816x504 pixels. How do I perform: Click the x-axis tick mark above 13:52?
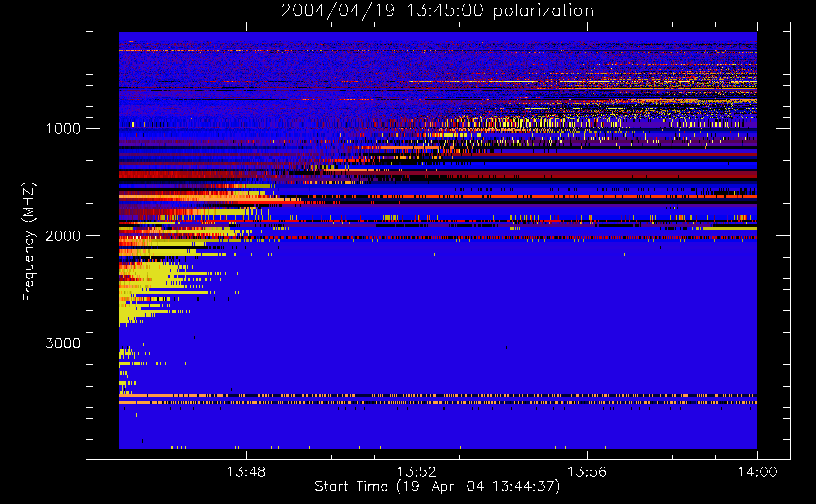click(x=417, y=454)
